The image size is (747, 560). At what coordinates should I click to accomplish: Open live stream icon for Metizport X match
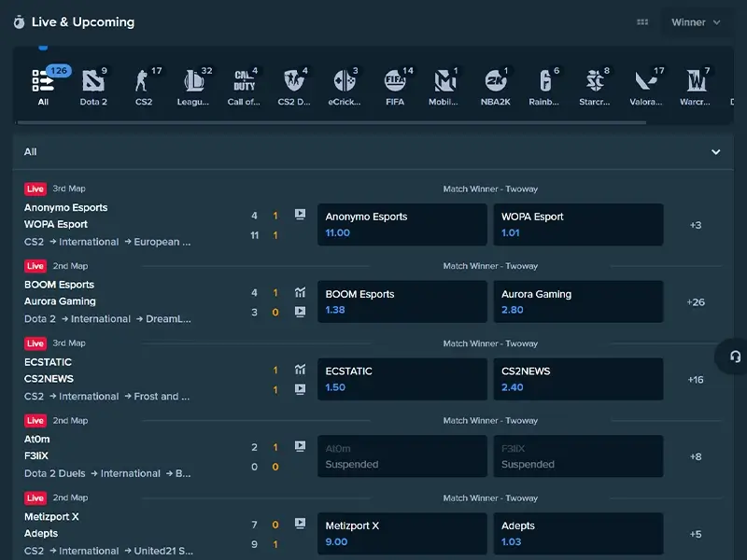300,524
